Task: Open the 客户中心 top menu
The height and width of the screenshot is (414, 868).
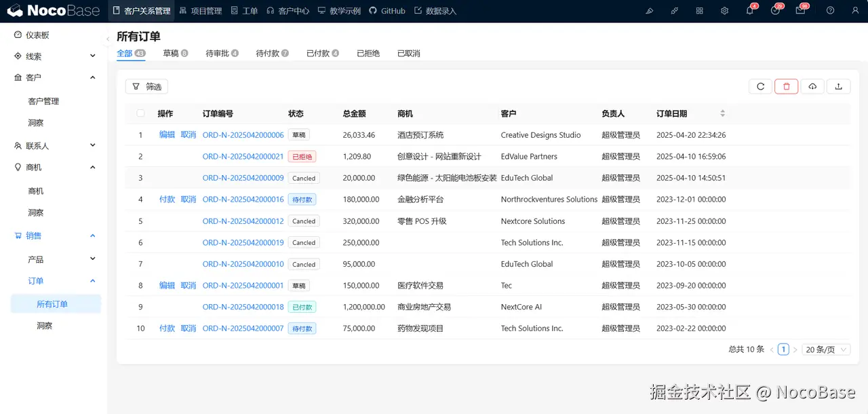Action: (x=288, y=11)
